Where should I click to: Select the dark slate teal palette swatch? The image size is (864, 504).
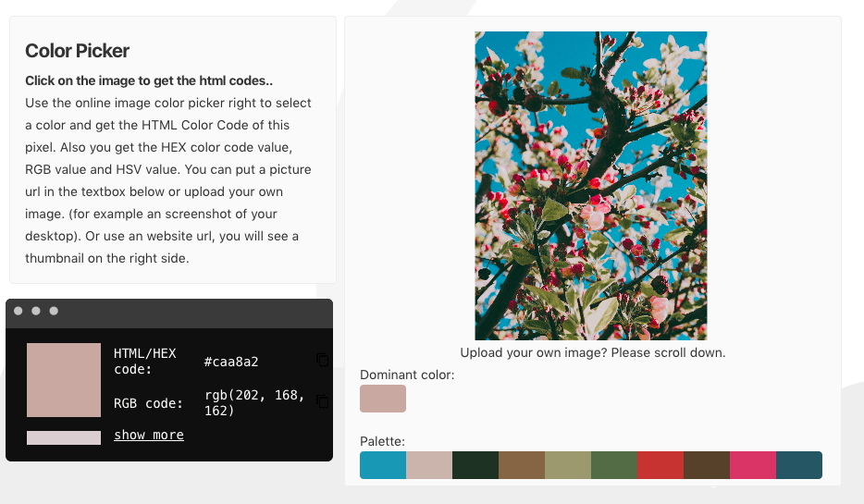799,465
